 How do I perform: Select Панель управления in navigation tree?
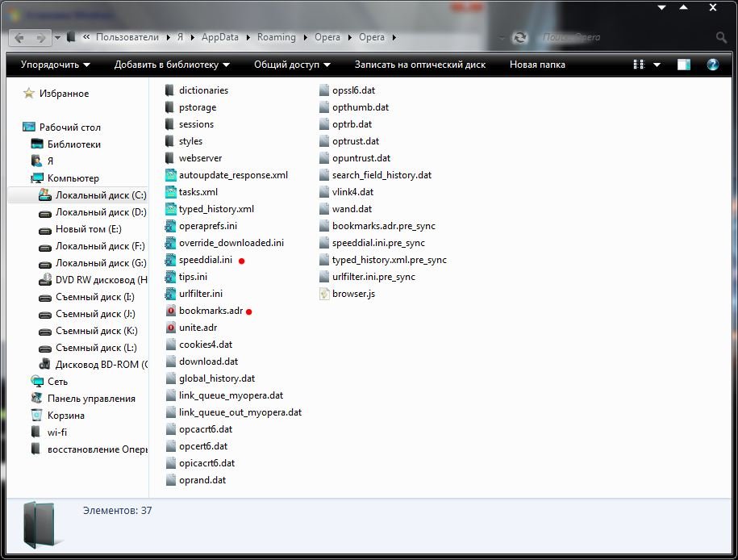coord(90,399)
